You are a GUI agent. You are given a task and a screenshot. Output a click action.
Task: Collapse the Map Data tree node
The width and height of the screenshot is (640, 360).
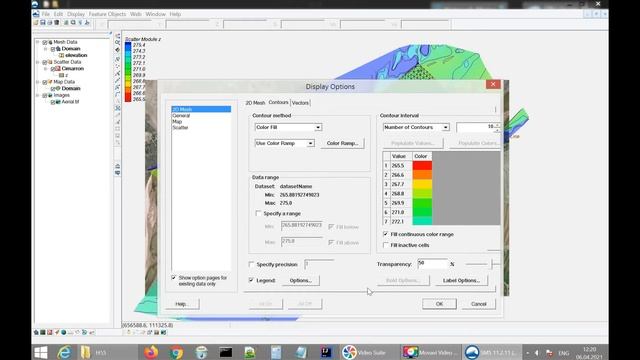click(38, 82)
